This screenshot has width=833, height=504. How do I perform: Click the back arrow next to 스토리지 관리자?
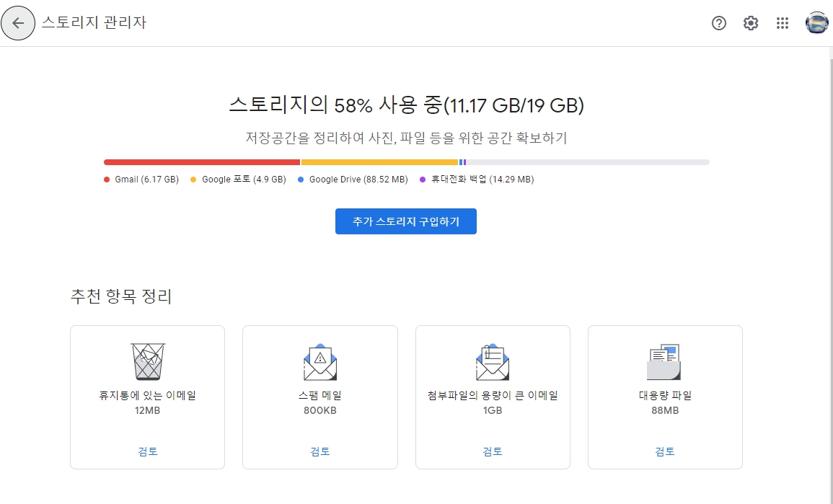pyautogui.click(x=18, y=23)
